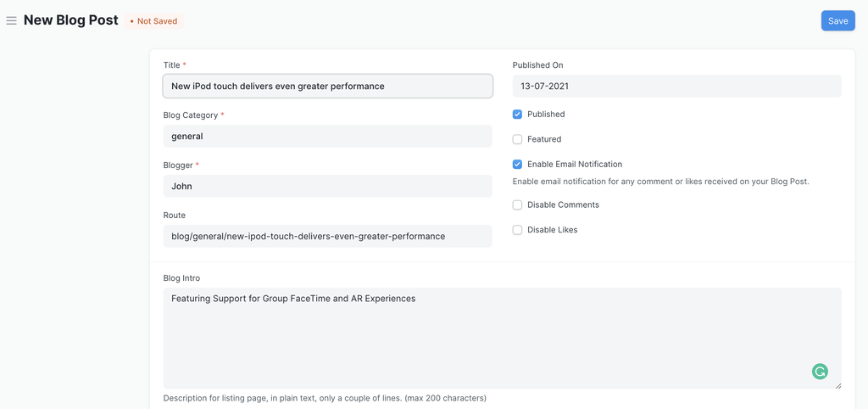The width and height of the screenshot is (868, 409).
Task: Click the Blog Intro field label
Action: pyautogui.click(x=181, y=278)
